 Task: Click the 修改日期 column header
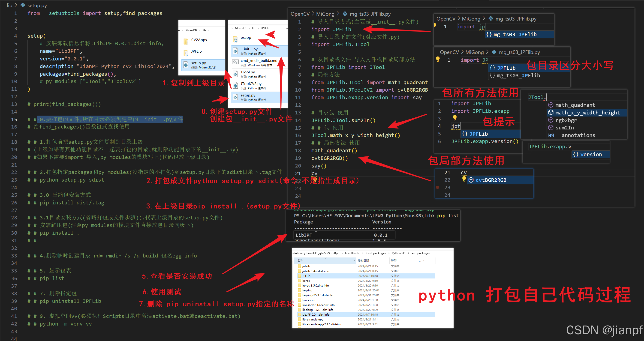tap(363, 260)
